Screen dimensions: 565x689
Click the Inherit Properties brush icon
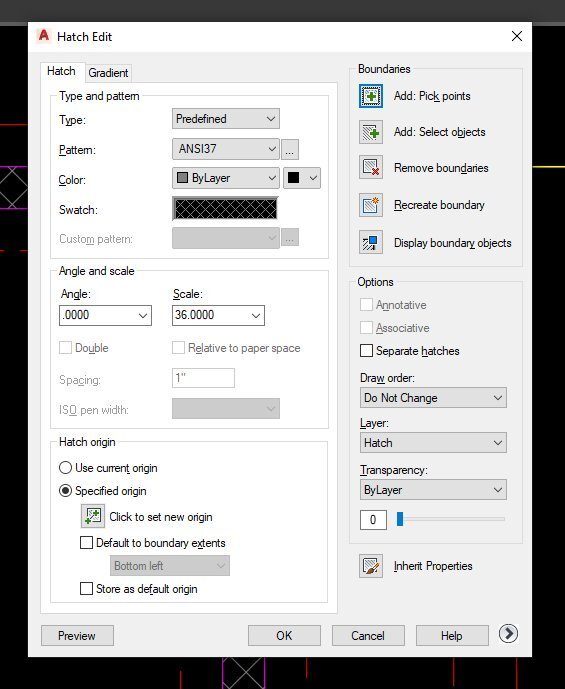tap(370, 566)
